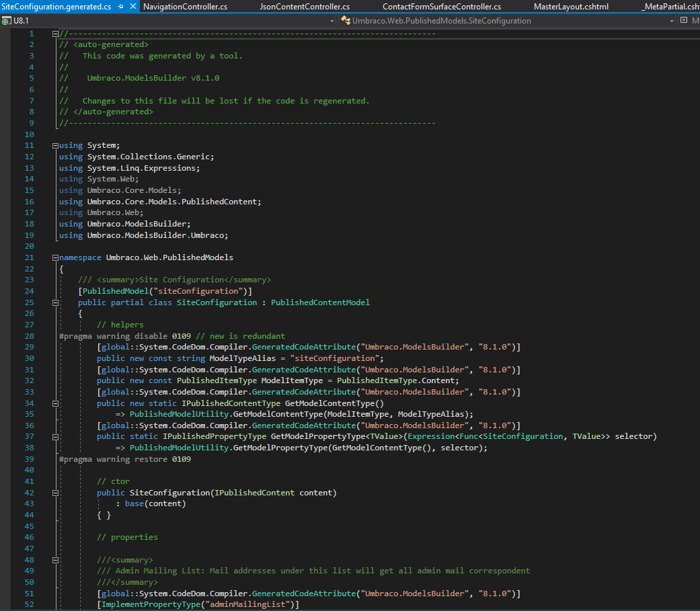Click 'Umbraco.ModelsBuilder v8.1.0' comment
The height and width of the screenshot is (611, 700).
(x=153, y=78)
